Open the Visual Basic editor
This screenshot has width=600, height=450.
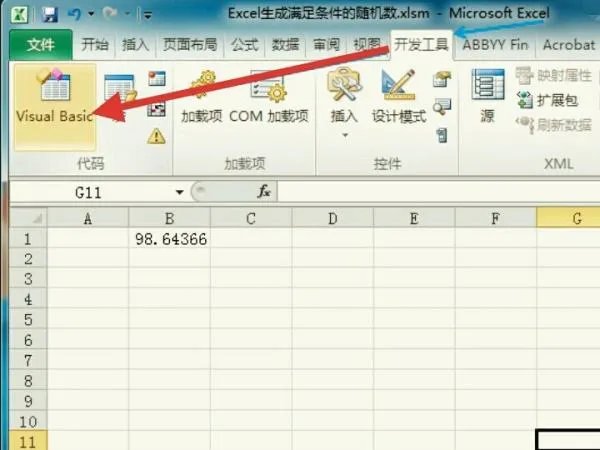click(x=54, y=100)
